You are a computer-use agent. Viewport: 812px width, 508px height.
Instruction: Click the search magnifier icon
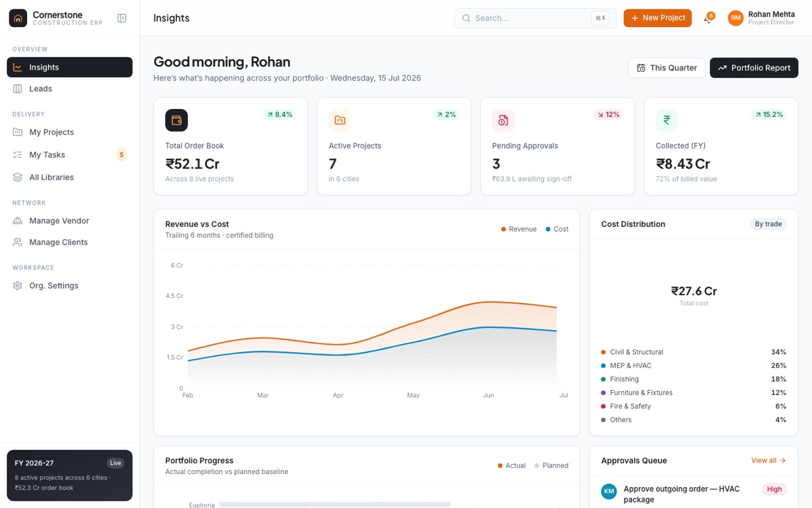coord(466,18)
